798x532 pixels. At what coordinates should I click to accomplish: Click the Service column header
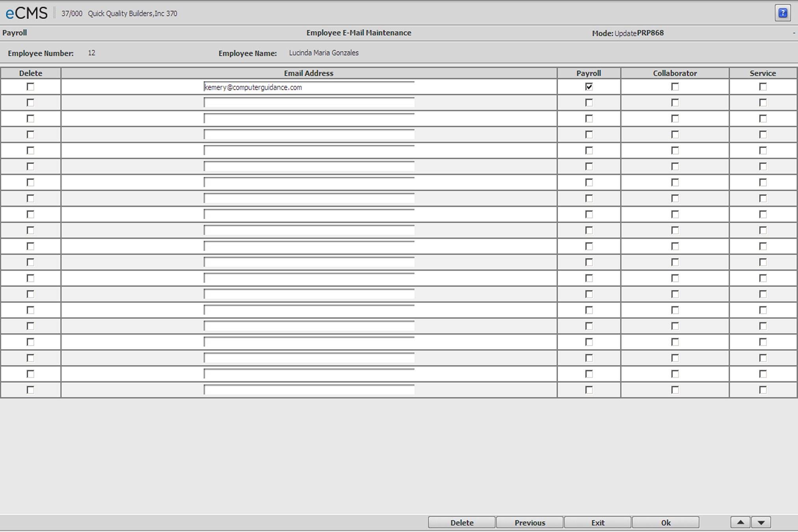pos(763,73)
